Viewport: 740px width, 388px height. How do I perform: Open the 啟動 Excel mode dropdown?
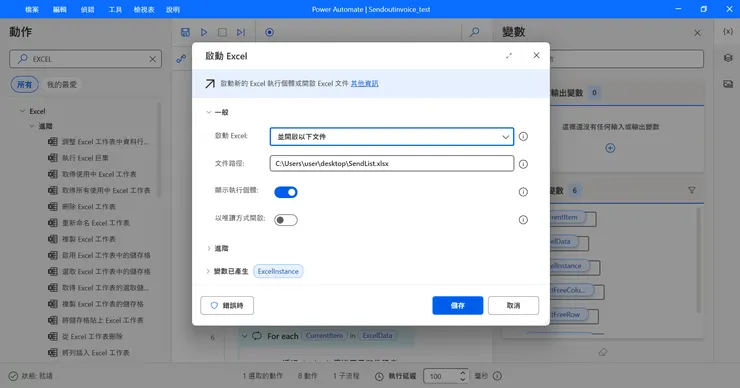pyautogui.click(x=392, y=136)
